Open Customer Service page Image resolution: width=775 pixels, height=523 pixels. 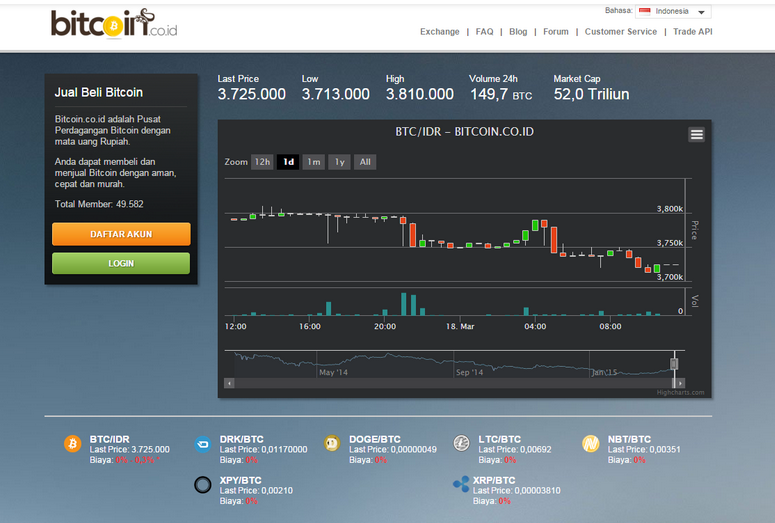(621, 32)
